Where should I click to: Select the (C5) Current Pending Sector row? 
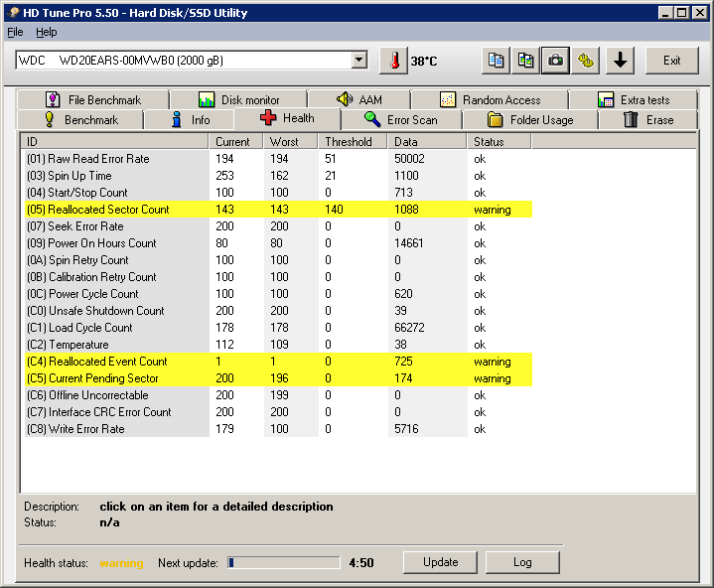pos(278,378)
